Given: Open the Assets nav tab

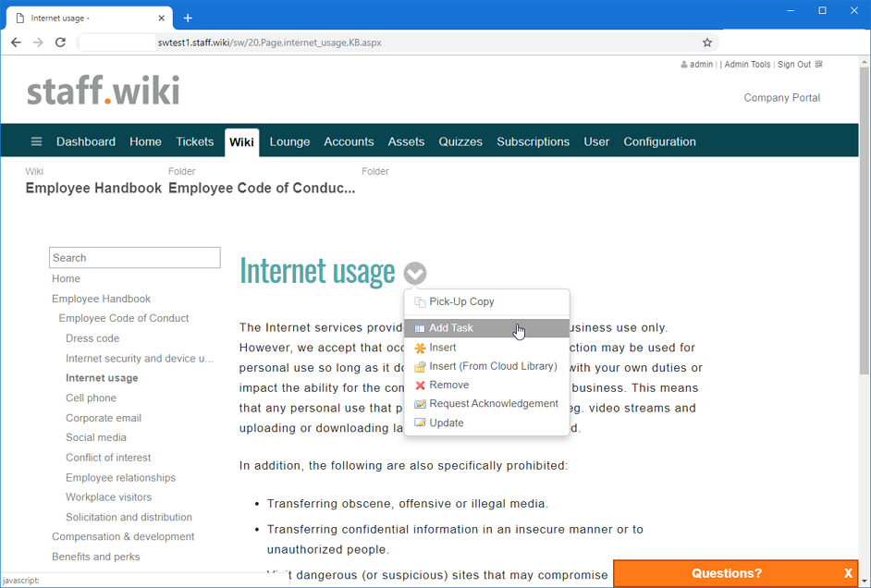Looking at the screenshot, I should [406, 141].
